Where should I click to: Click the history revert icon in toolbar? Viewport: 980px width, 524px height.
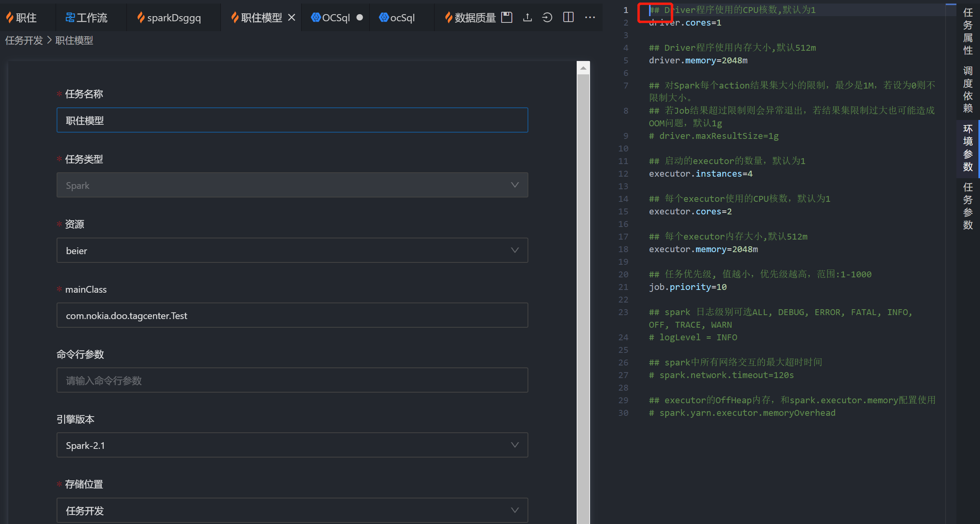(547, 17)
